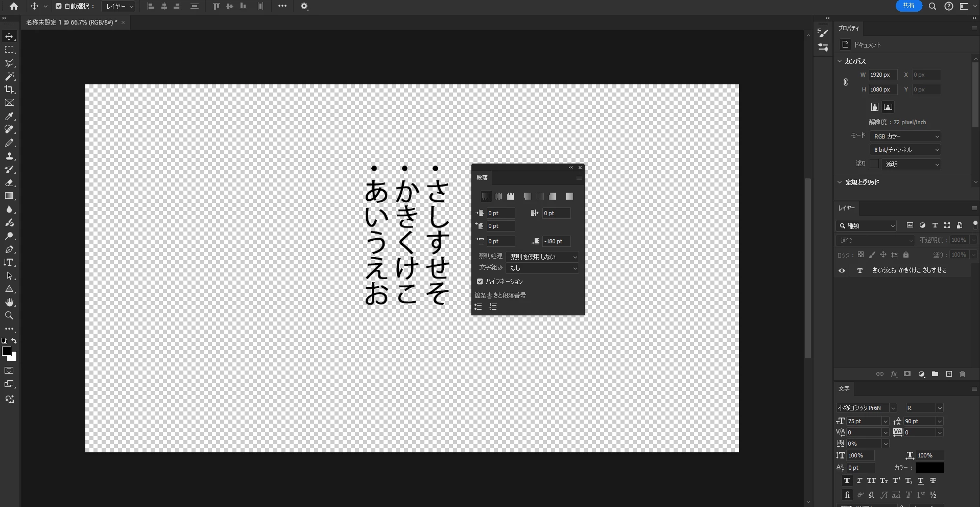This screenshot has height=507, width=980.
Task: Click the 共有 share button
Action: 909,6
